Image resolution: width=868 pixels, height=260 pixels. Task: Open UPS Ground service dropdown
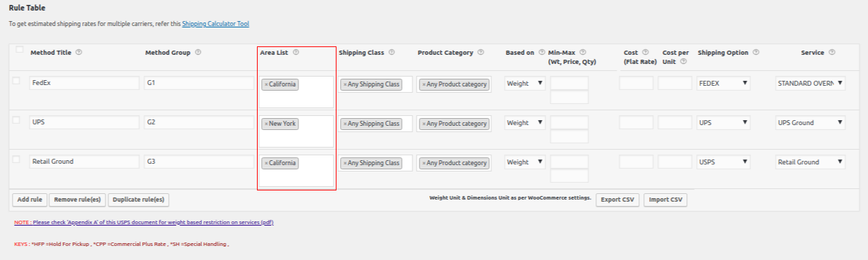point(810,122)
